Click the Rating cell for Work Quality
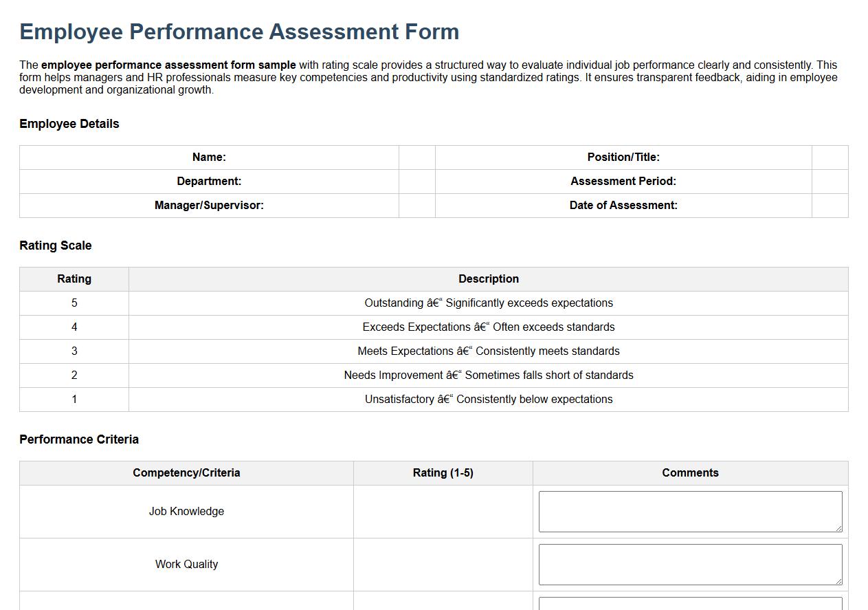 pos(443,564)
